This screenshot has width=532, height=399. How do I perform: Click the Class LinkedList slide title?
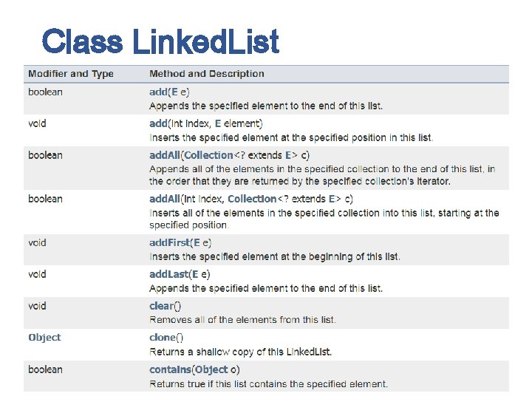point(160,41)
